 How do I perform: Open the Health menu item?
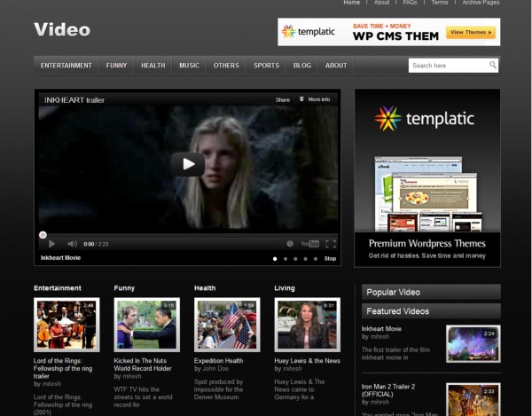tap(153, 66)
